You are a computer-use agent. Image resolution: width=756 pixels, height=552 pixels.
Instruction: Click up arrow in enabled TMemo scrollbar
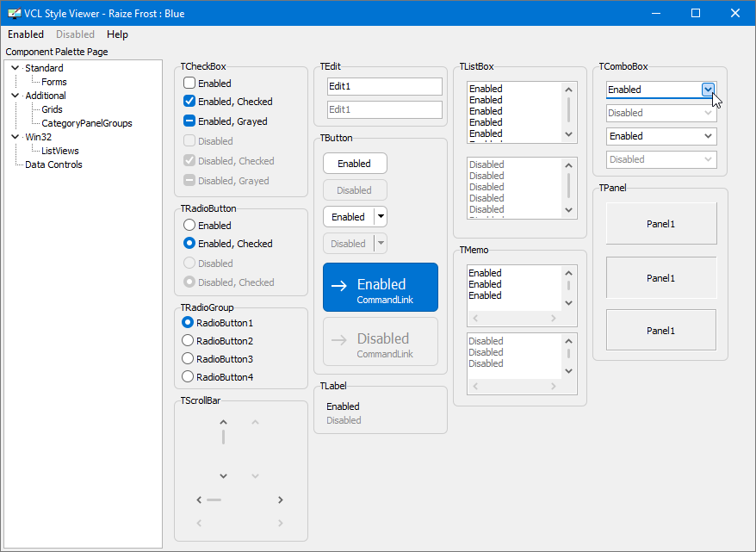click(568, 273)
